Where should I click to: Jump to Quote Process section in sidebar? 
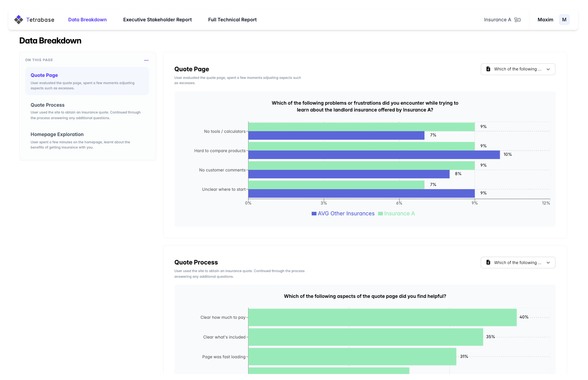(48, 105)
